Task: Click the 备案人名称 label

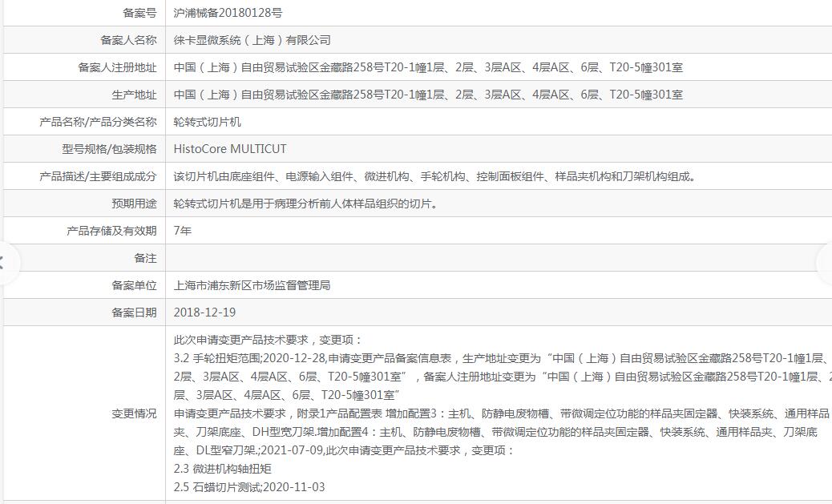Action: (129, 40)
